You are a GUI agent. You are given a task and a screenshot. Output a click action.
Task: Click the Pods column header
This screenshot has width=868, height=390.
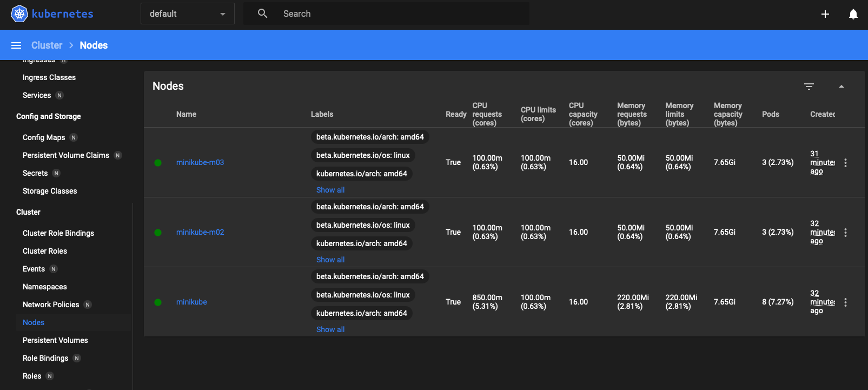[x=771, y=114]
